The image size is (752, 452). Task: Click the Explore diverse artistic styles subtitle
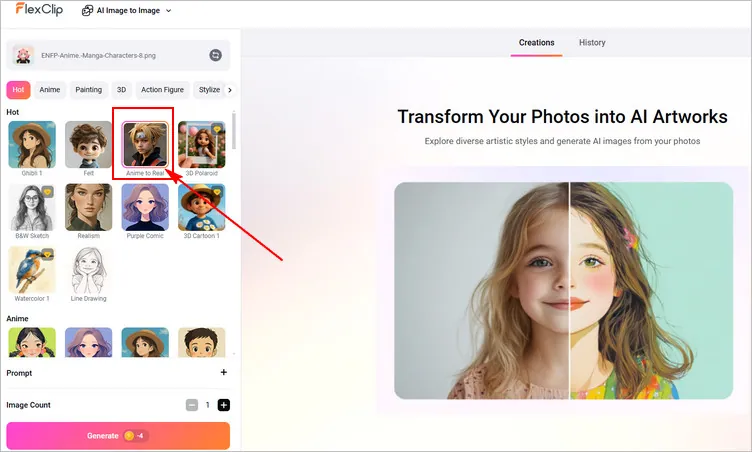tap(562, 141)
